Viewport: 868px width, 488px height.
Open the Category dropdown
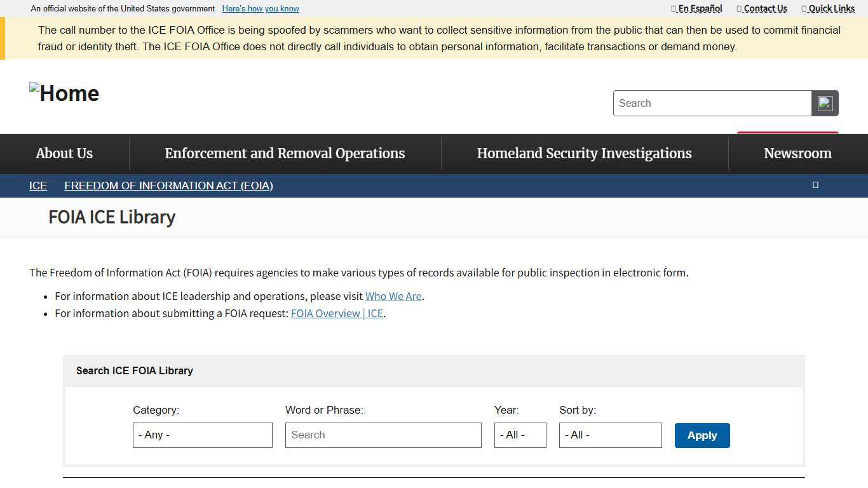202,435
